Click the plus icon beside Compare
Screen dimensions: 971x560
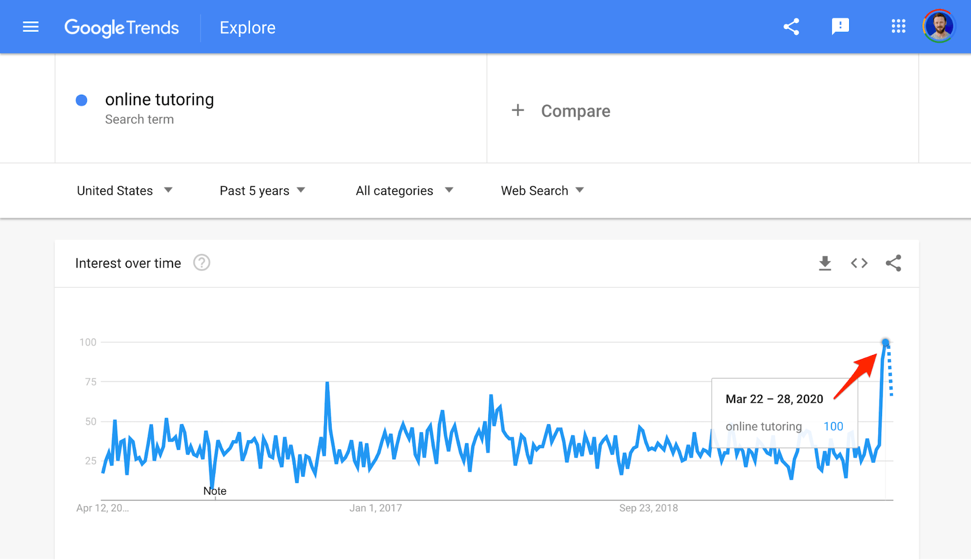point(517,110)
